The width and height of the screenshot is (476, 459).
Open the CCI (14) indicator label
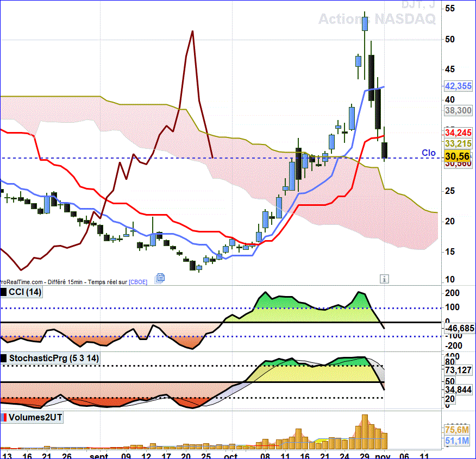(25, 292)
